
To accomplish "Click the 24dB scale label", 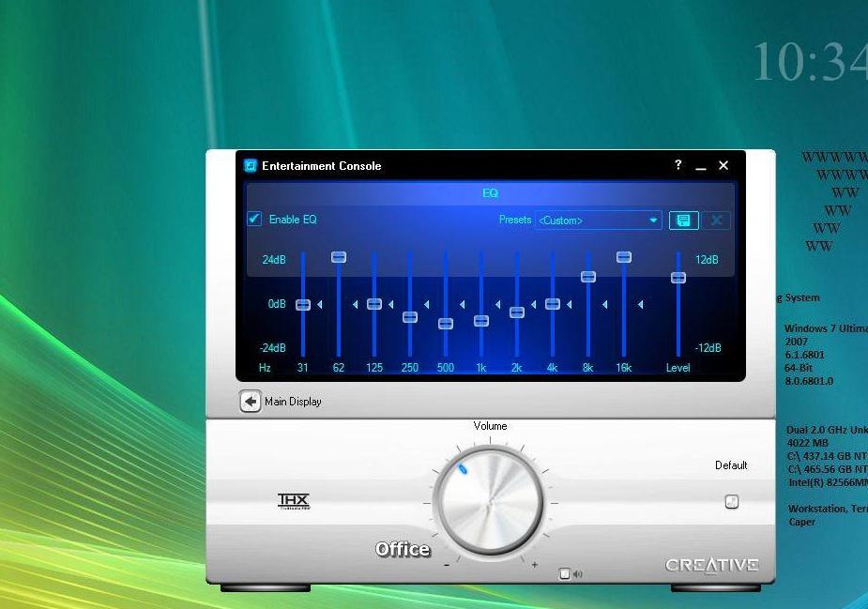I will pyautogui.click(x=274, y=260).
